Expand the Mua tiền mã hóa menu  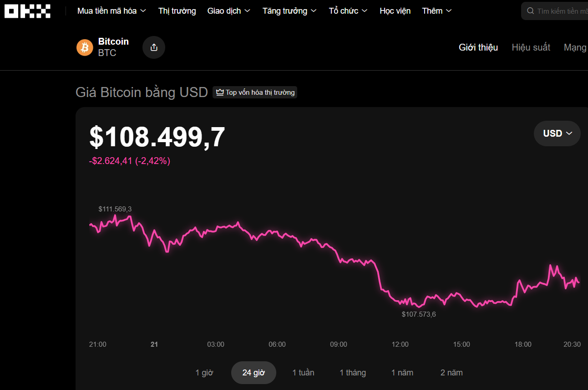click(x=112, y=11)
